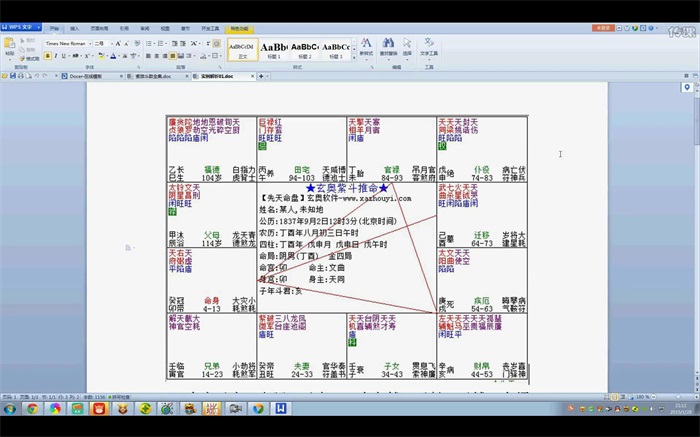
Task: Expand the Paragraph group dialog launcher
Action: 220,67
